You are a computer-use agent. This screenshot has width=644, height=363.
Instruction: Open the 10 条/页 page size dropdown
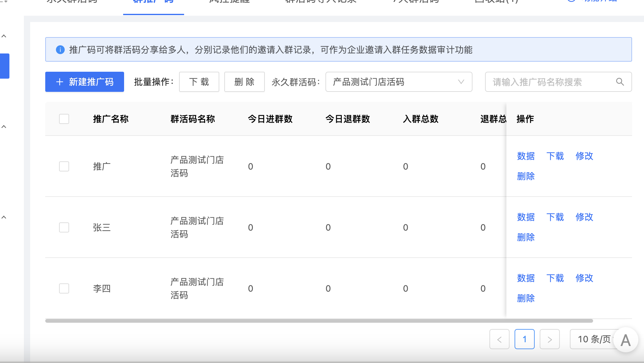pyautogui.click(x=594, y=339)
